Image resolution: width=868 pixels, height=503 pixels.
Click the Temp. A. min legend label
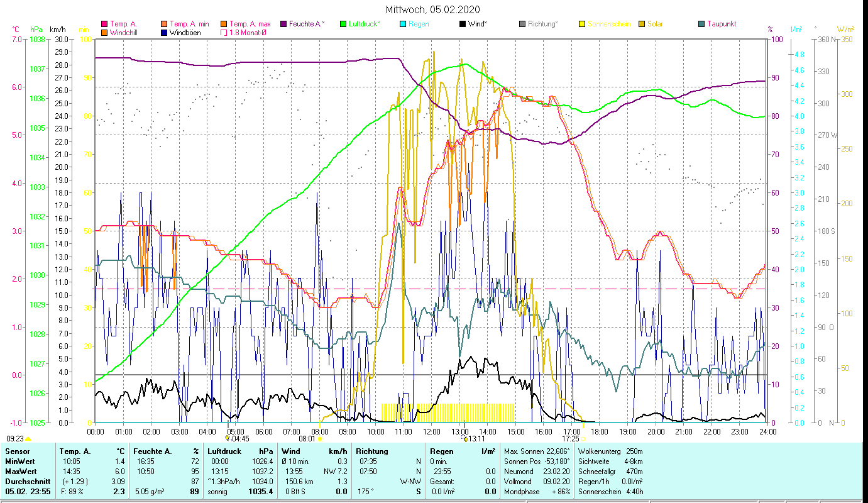[x=190, y=25]
